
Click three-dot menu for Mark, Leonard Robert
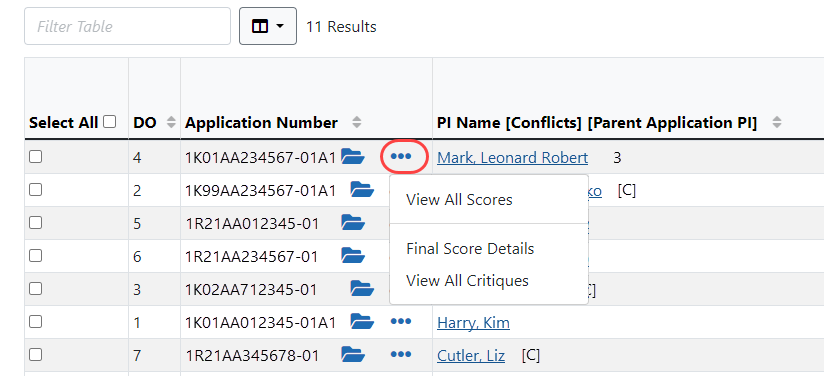click(x=401, y=157)
